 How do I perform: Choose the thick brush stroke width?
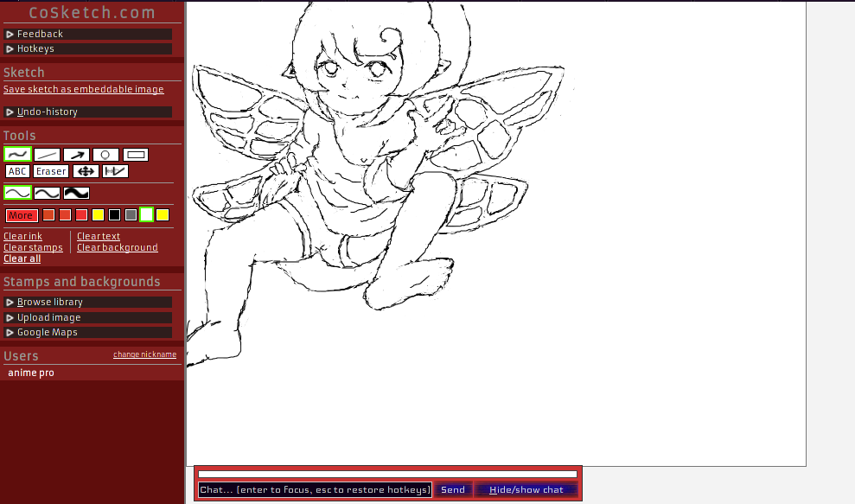[x=76, y=193]
